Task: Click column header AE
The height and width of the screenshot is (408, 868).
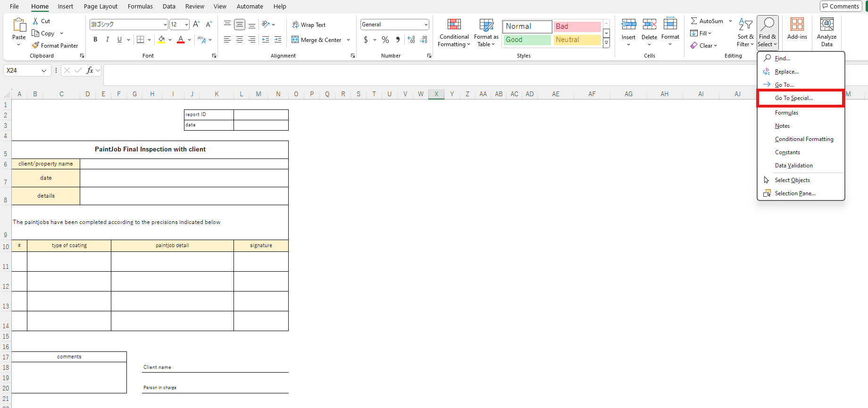Action: [556, 94]
